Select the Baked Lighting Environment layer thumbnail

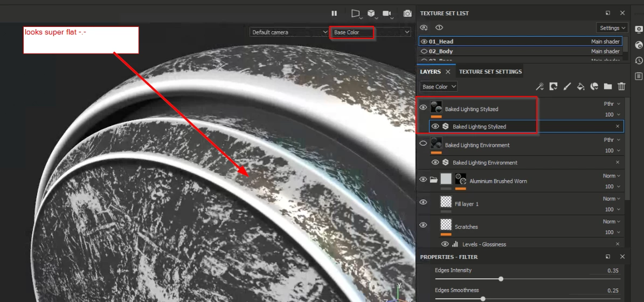coord(436,143)
